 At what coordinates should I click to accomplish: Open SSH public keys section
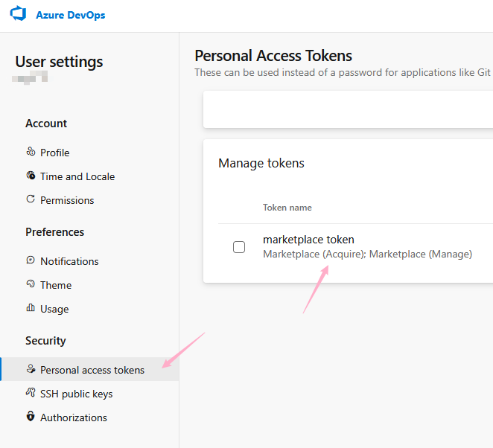[x=76, y=394]
